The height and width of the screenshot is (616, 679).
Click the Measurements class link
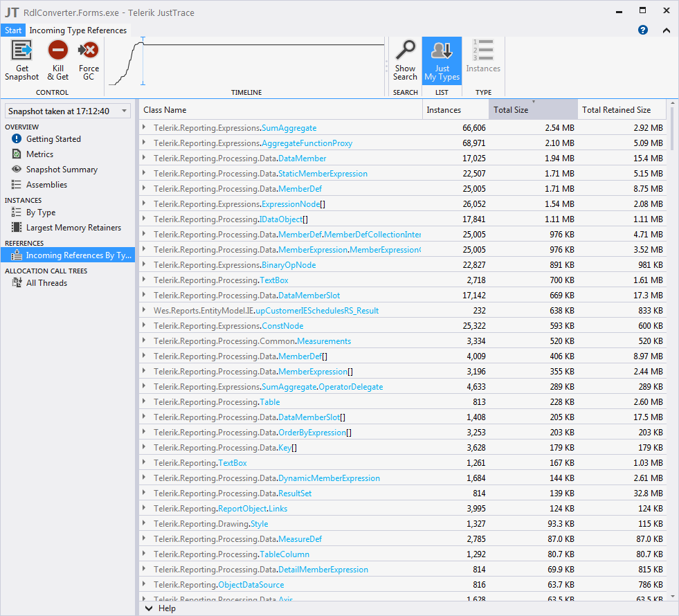324,341
